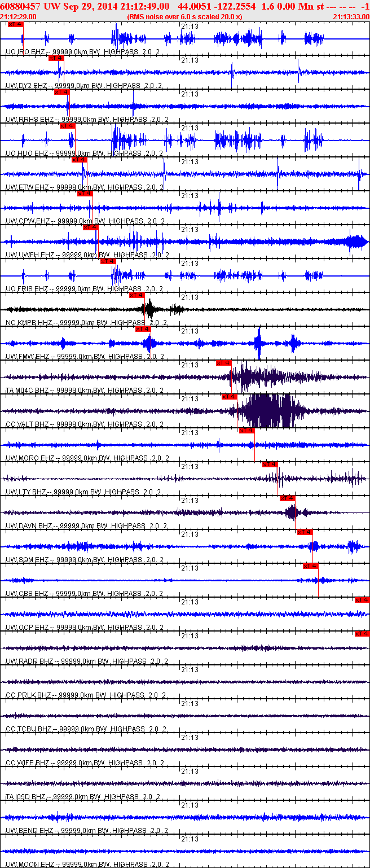Click the event ID 60880457 in header
The width and height of the screenshot is (370, 868).
click(20, 6)
